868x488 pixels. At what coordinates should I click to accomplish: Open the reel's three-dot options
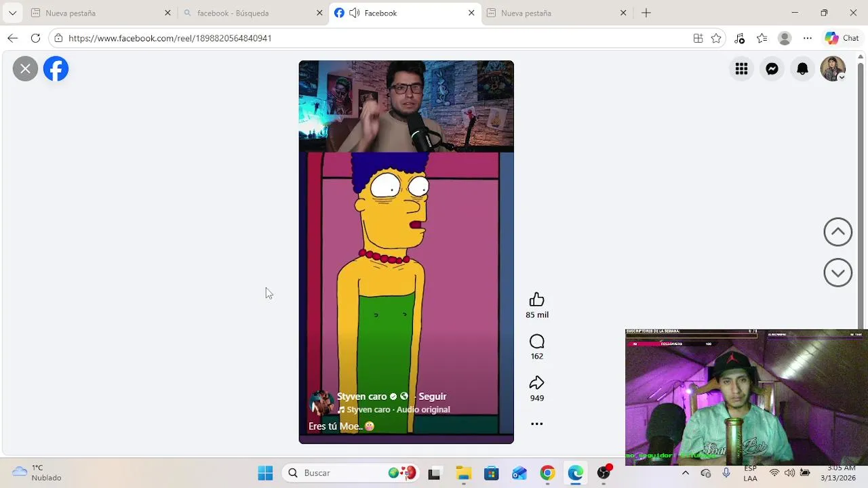[x=536, y=424]
